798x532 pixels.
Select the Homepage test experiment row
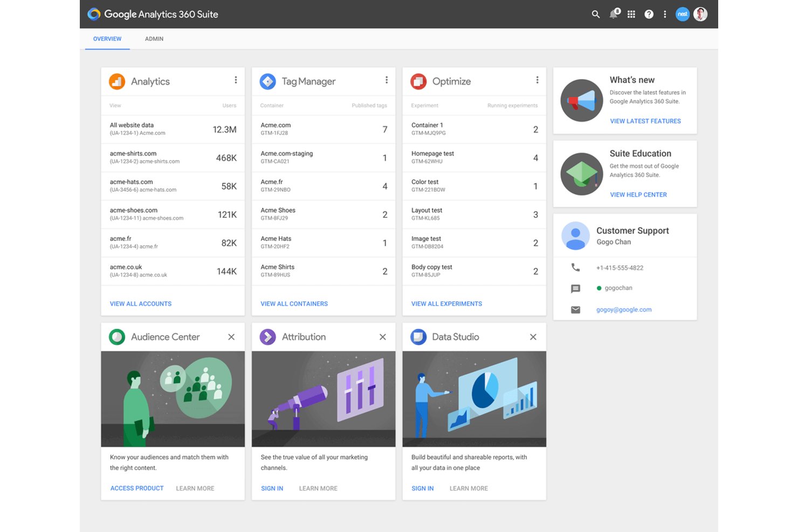pyautogui.click(x=474, y=158)
